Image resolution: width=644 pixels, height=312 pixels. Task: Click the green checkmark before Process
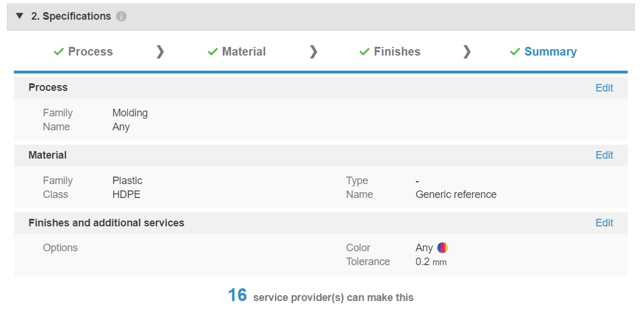58,52
